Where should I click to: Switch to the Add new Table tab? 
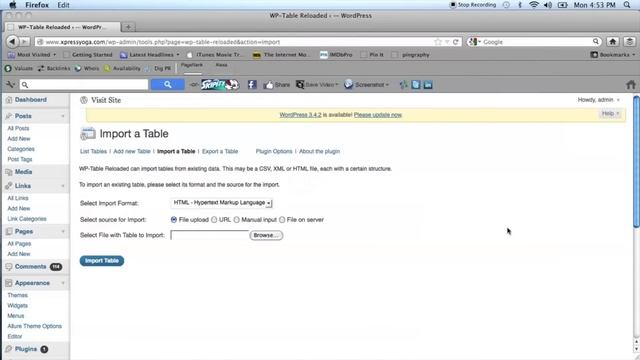coord(132,151)
